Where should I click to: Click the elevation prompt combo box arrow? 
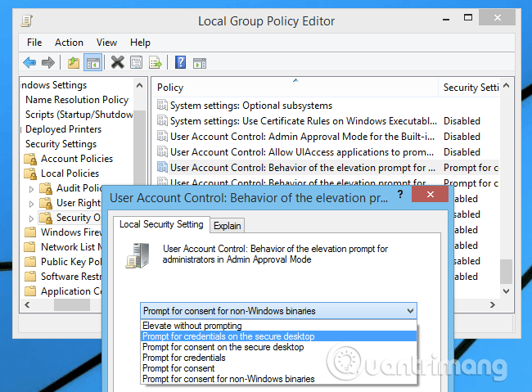(410, 311)
